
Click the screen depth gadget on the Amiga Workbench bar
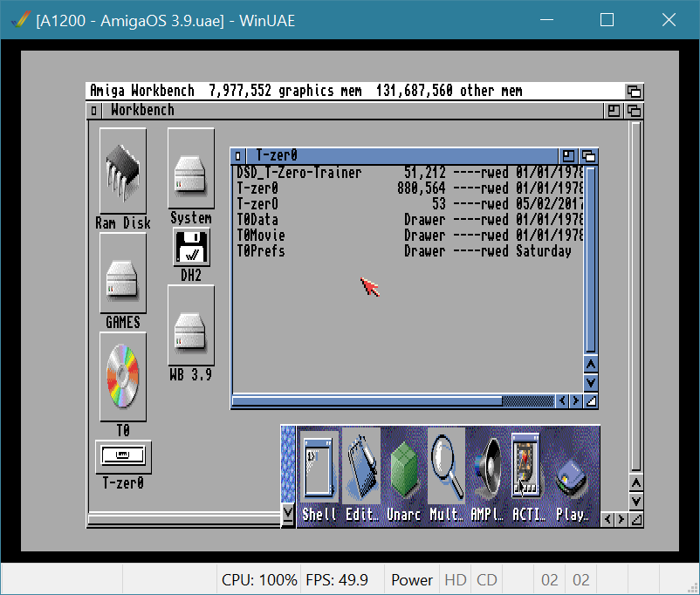click(634, 91)
